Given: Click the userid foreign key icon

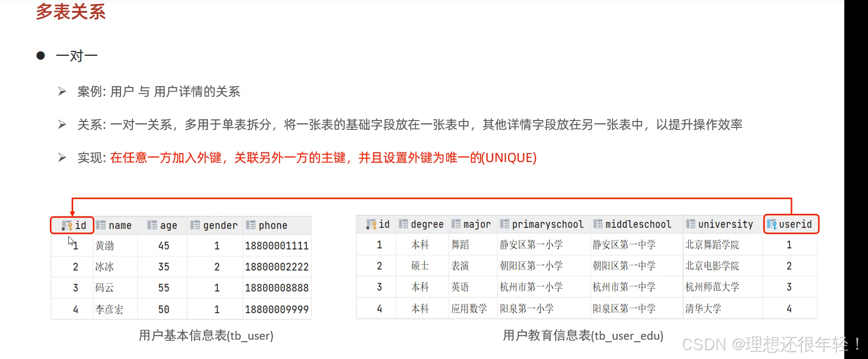Looking at the screenshot, I should [772, 225].
